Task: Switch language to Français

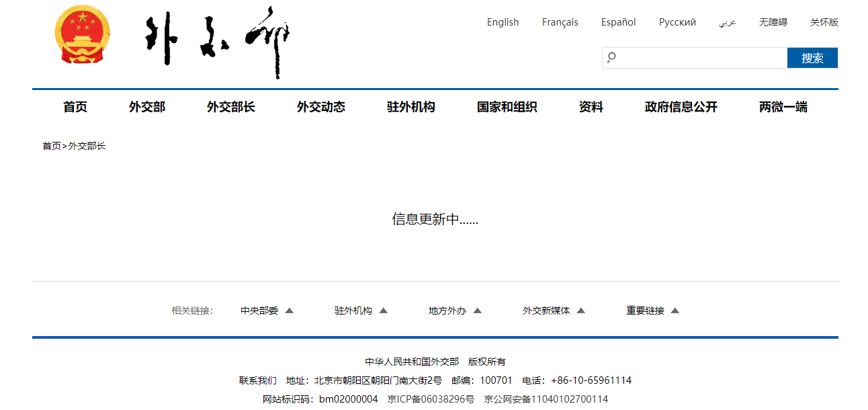Action: tap(560, 22)
